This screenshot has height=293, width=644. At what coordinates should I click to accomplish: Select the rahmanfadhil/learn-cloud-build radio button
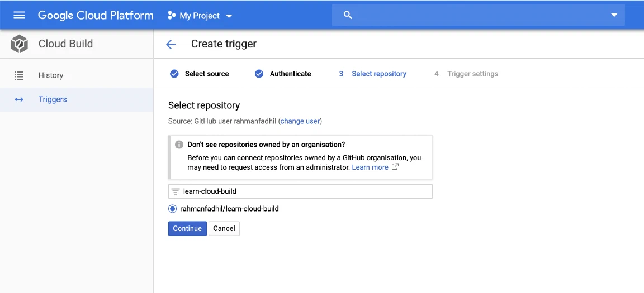coord(173,209)
